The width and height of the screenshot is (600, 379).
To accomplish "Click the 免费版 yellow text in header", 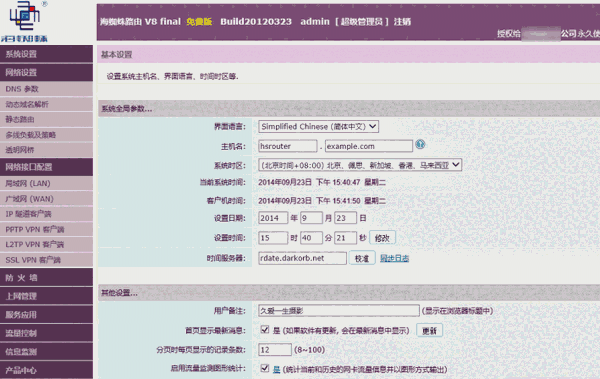I will click(x=199, y=21).
